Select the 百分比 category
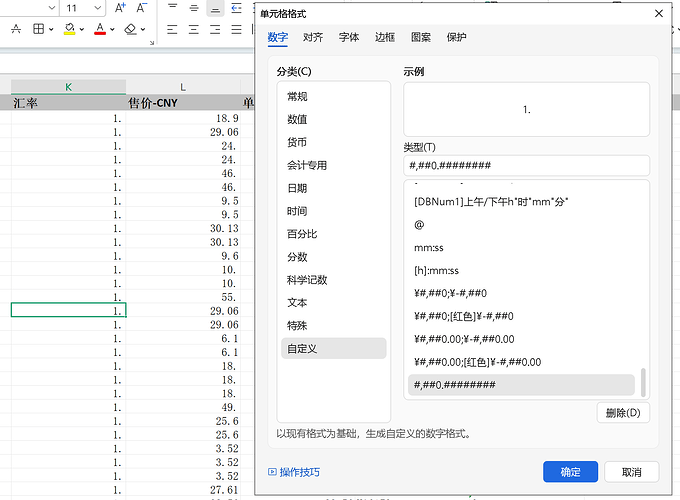 point(302,234)
